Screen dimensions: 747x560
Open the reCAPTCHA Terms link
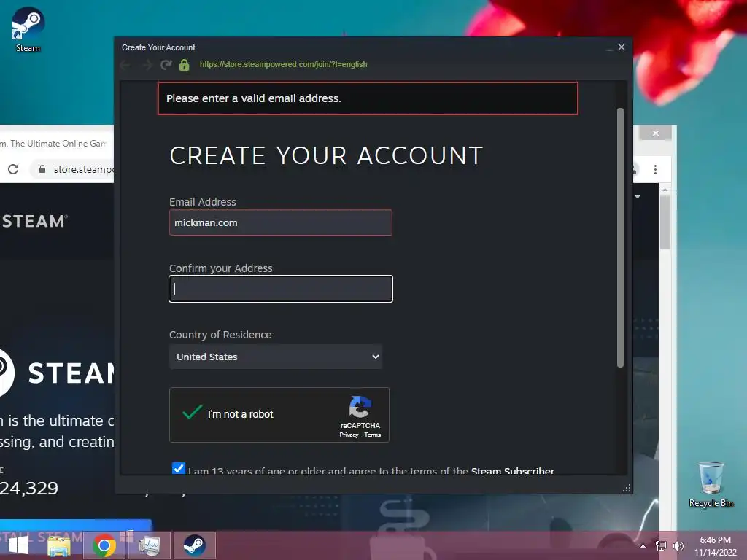click(x=373, y=435)
